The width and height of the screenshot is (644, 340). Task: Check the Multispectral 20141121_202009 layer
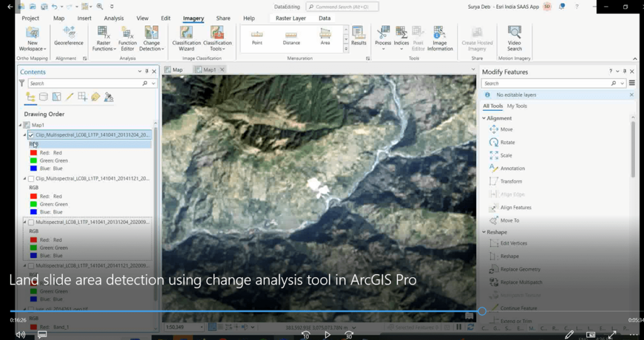tap(31, 266)
